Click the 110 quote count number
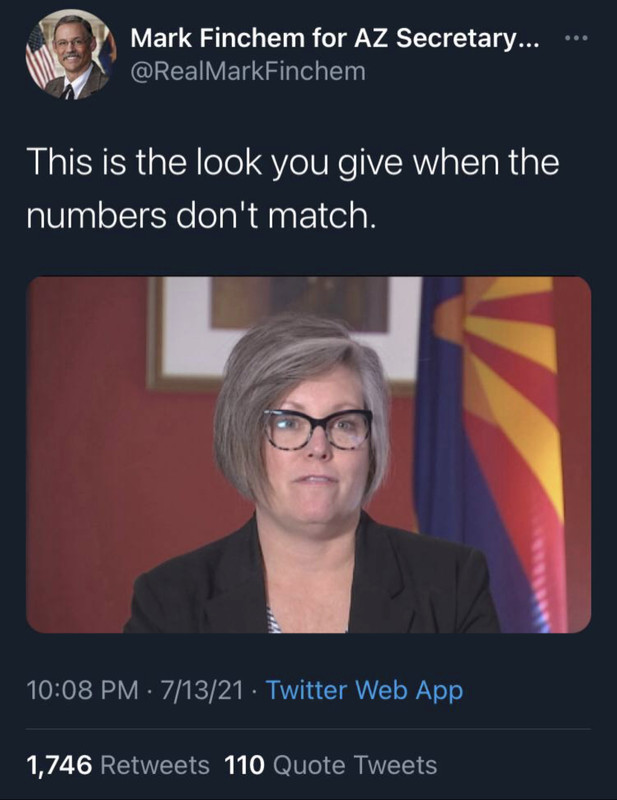Image resolution: width=617 pixels, height=800 pixels. point(244,765)
